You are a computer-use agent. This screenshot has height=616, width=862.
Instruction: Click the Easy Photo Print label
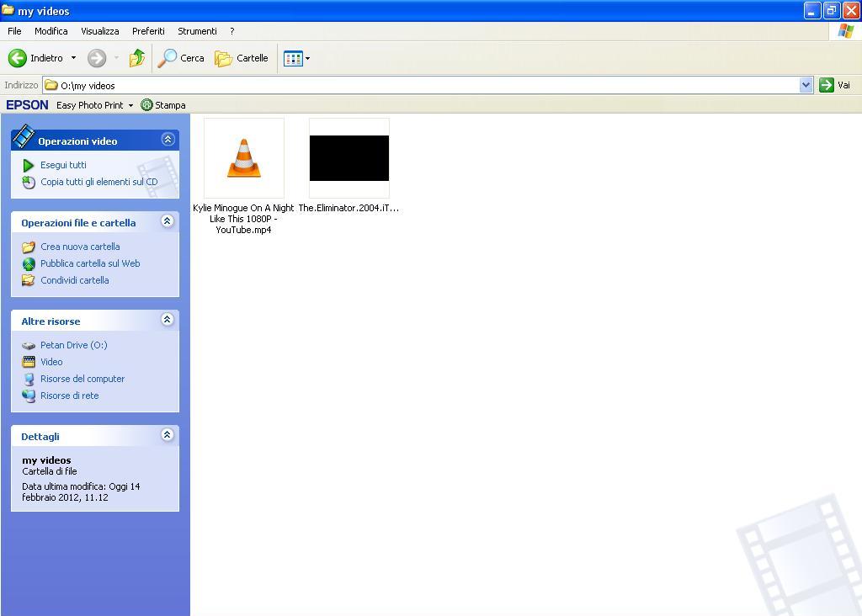point(89,105)
